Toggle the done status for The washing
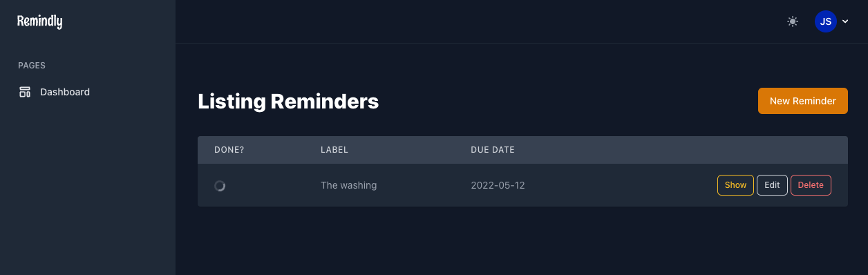868x275 pixels. [220, 185]
